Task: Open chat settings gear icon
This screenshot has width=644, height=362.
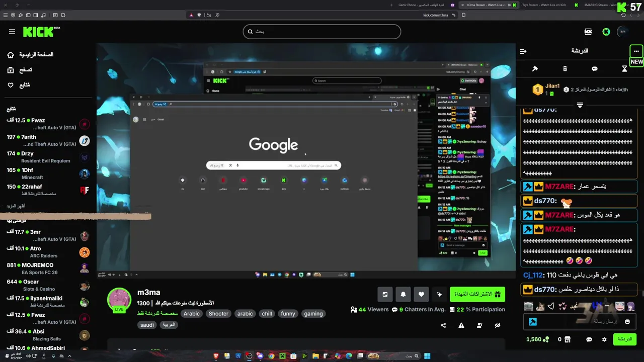Action: 604,339
